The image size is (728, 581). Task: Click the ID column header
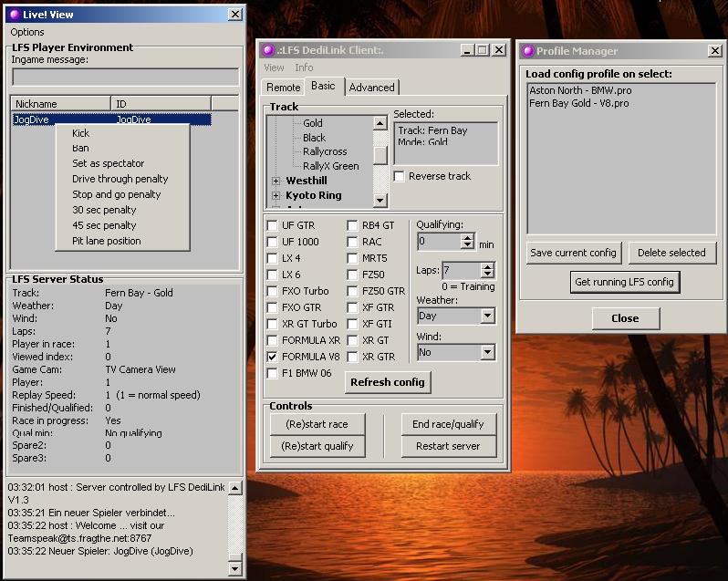pyautogui.click(x=161, y=103)
